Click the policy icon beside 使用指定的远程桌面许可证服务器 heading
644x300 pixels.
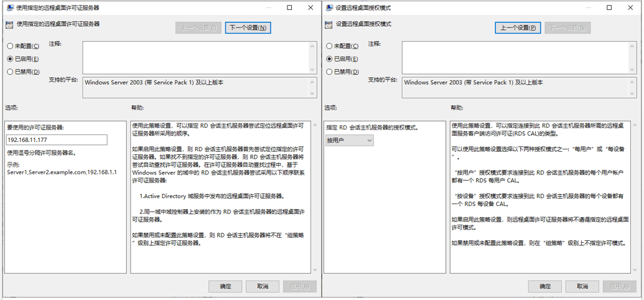tap(9, 25)
